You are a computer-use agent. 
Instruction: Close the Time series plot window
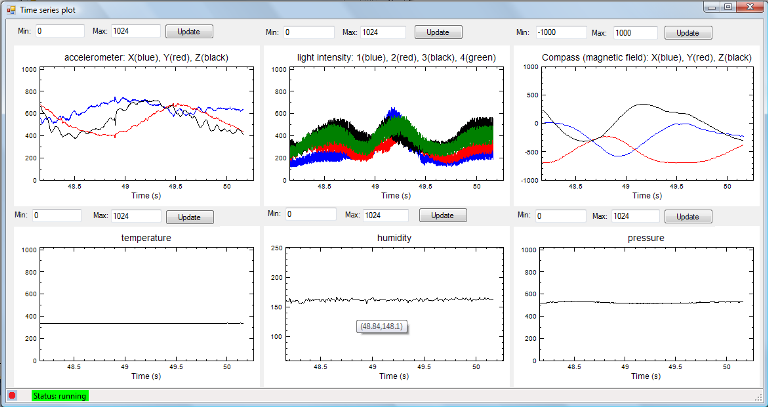pos(750,7)
